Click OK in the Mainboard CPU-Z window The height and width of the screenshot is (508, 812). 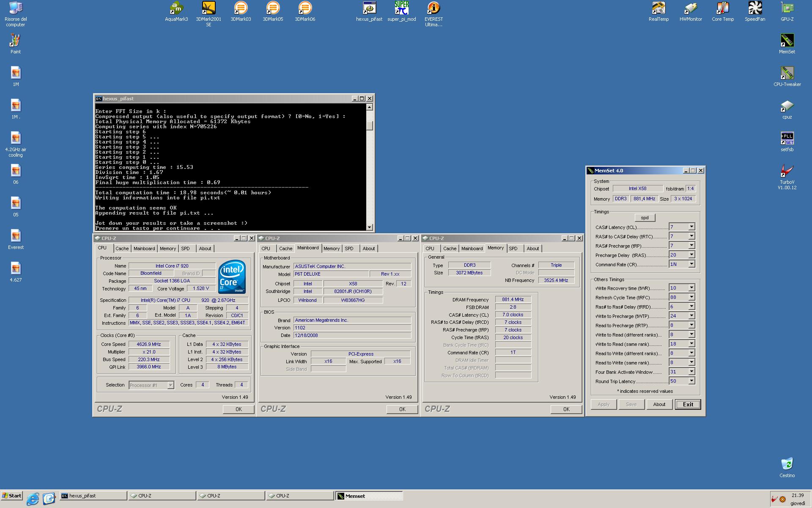[402, 409]
